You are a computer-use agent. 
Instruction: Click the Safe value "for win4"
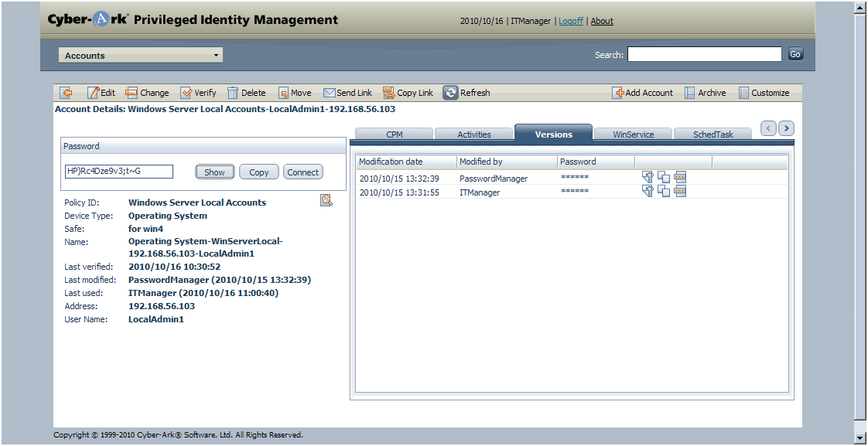[x=146, y=229]
